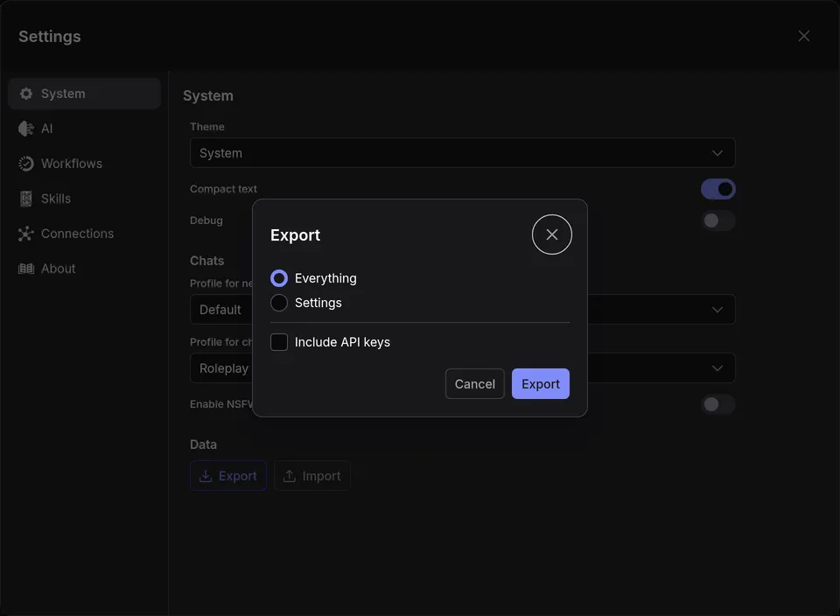Click the Data section heading
This screenshot has width=840, height=616.
coord(204,444)
